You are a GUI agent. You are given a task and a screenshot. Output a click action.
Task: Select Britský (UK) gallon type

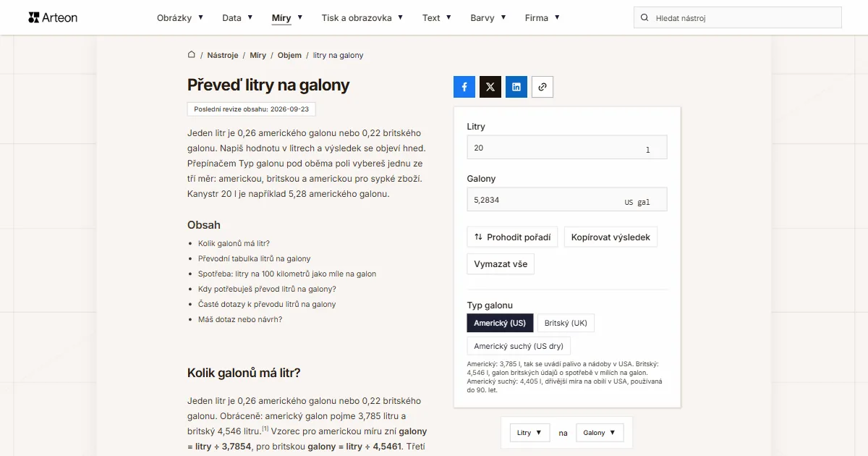coord(566,323)
